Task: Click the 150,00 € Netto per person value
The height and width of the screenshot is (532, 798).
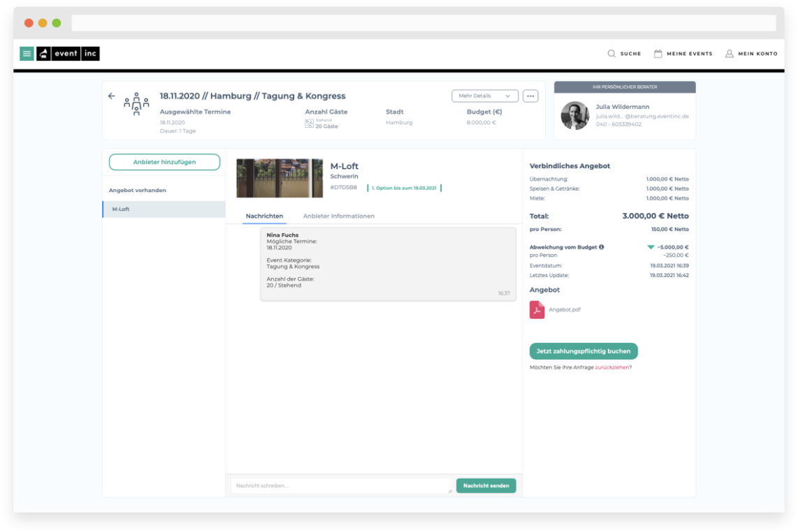Action: (x=669, y=230)
